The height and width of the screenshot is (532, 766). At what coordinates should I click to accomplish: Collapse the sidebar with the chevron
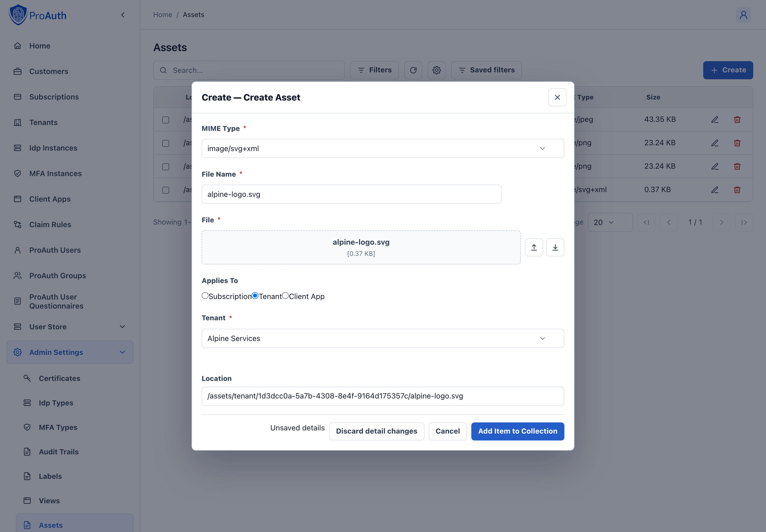[x=123, y=15]
